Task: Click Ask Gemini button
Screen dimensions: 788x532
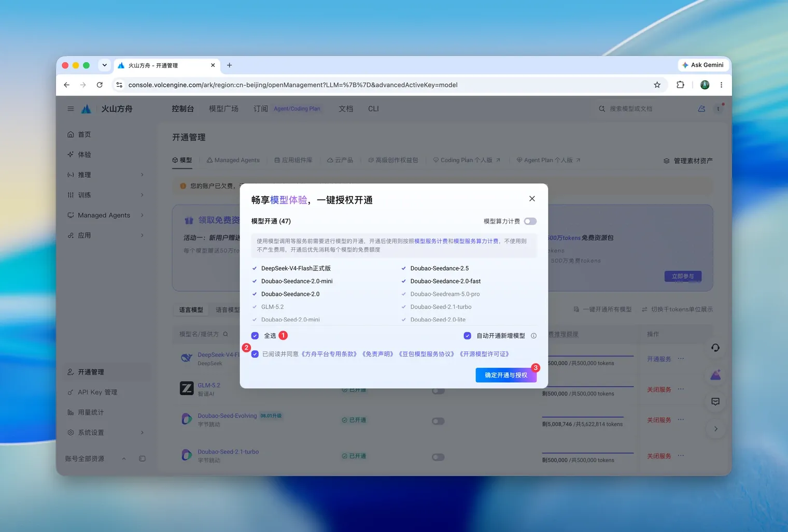Action: point(702,65)
